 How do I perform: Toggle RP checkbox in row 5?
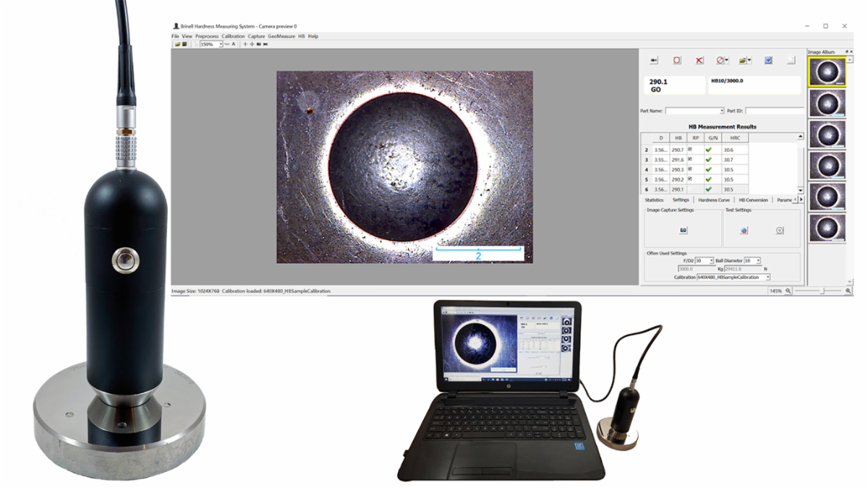tap(689, 179)
